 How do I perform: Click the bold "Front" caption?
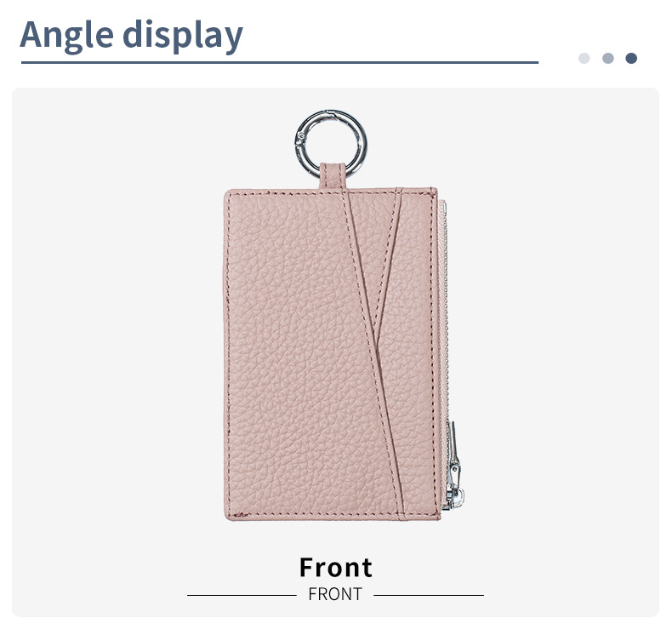tap(335, 567)
